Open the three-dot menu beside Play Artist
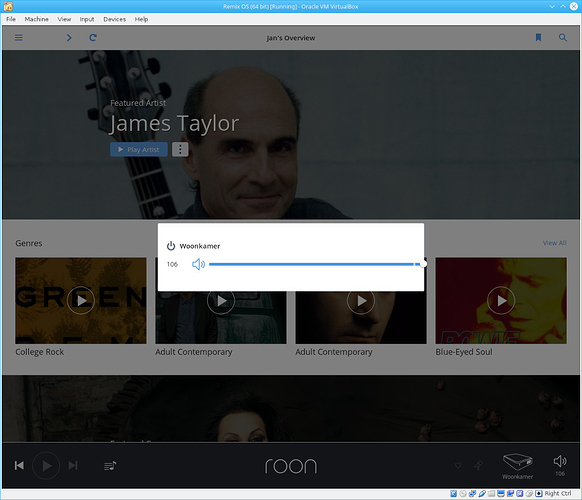Screen dimensions: 582x500 [180, 150]
